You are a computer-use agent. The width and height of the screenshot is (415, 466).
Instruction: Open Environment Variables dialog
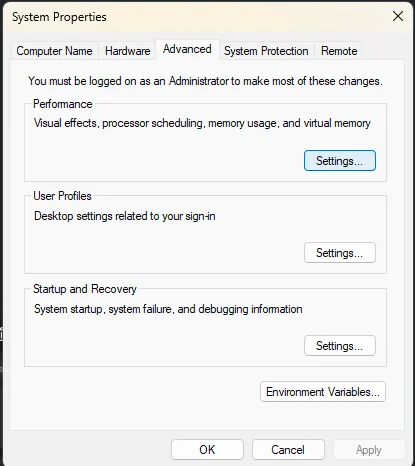tap(323, 392)
